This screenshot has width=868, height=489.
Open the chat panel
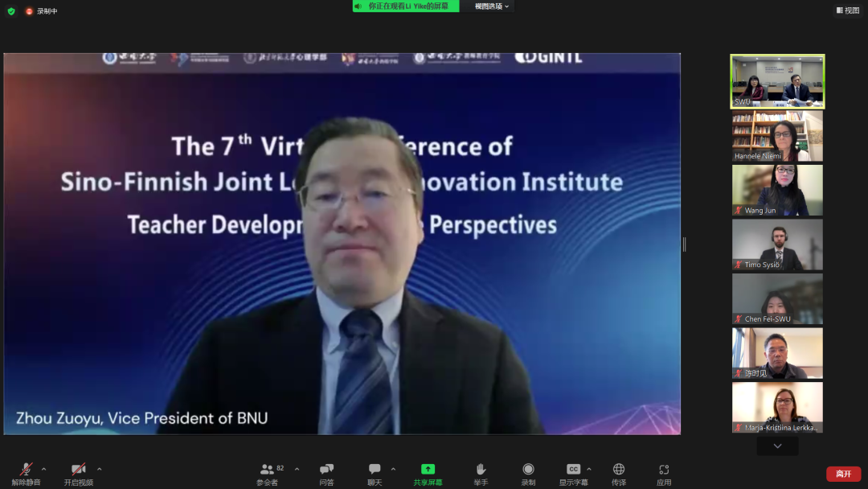point(375,470)
